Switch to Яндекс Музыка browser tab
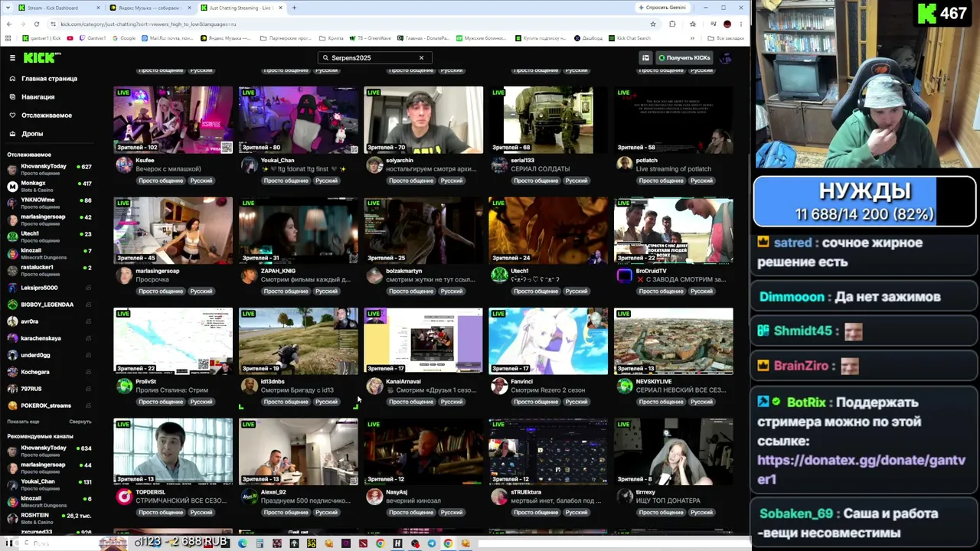The height and width of the screenshot is (551, 980). [x=150, y=8]
